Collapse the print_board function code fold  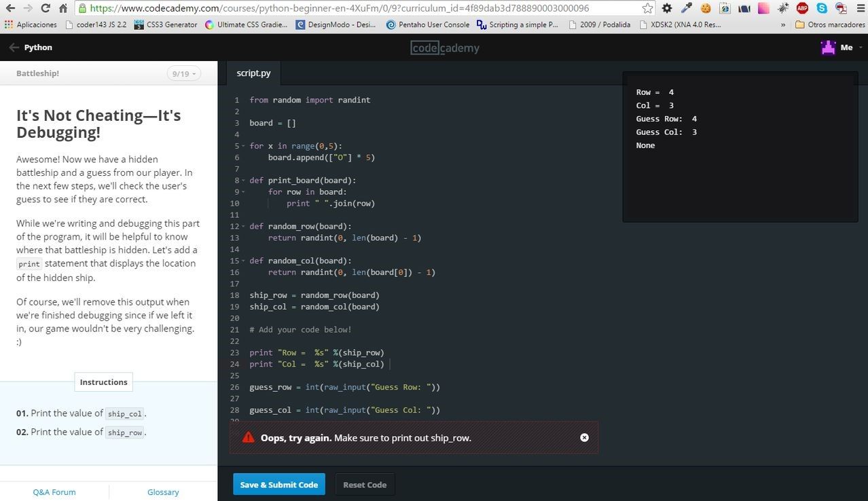point(242,180)
